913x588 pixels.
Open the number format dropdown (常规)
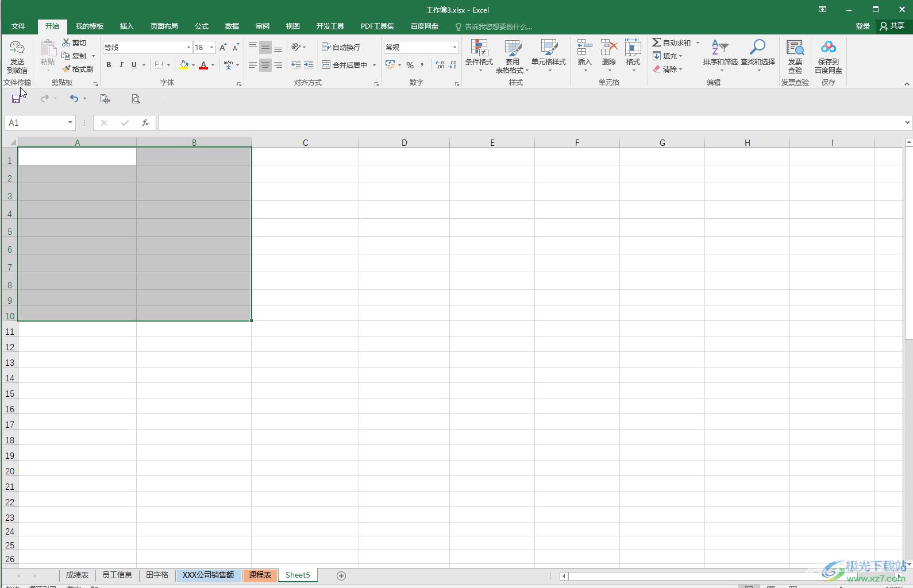tap(454, 48)
